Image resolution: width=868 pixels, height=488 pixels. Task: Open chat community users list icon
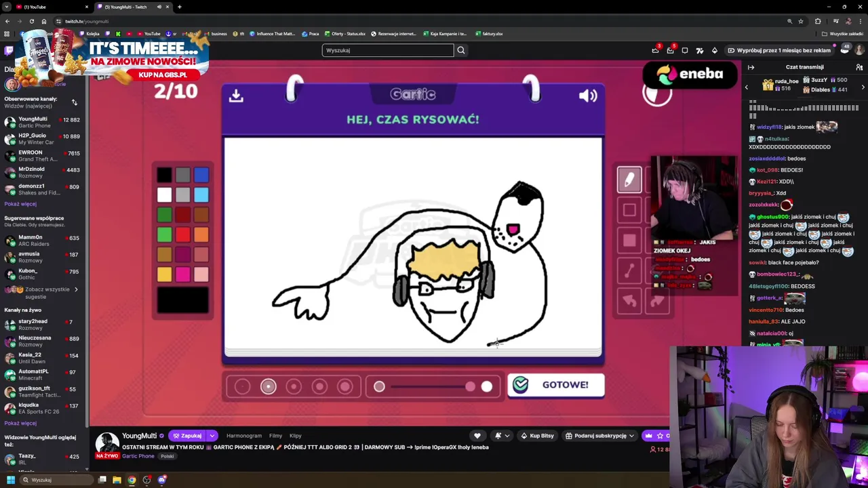(x=859, y=67)
